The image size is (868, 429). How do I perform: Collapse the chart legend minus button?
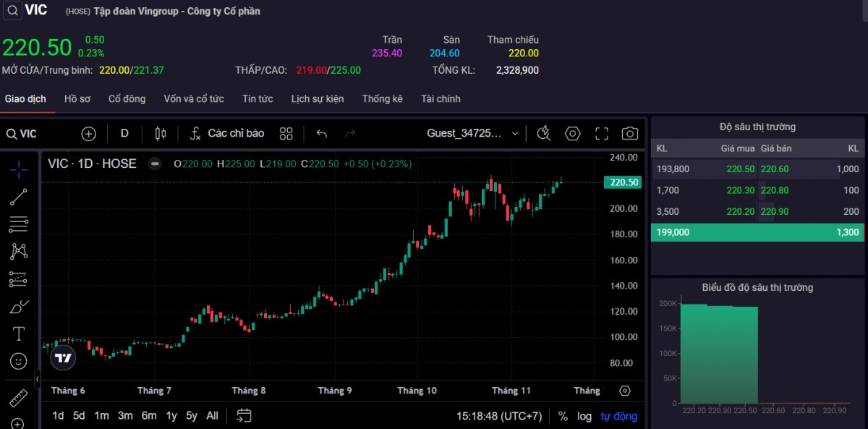coord(155,163)
